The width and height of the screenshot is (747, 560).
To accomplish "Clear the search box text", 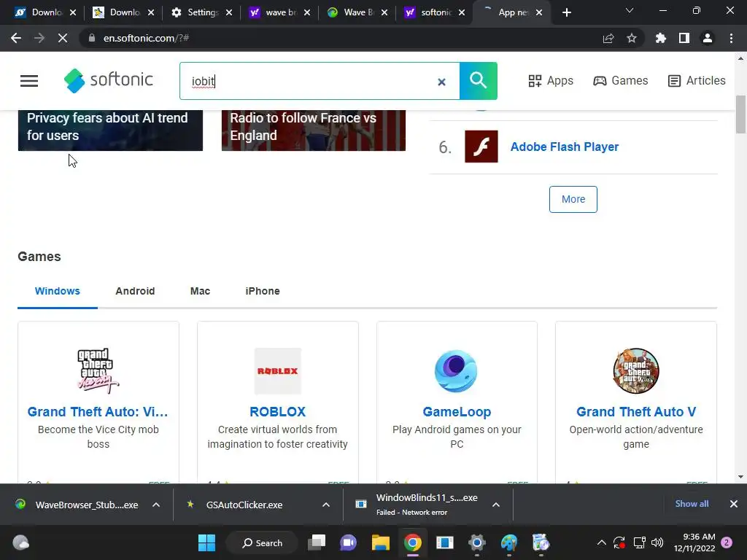I will [x=441, y=82].
